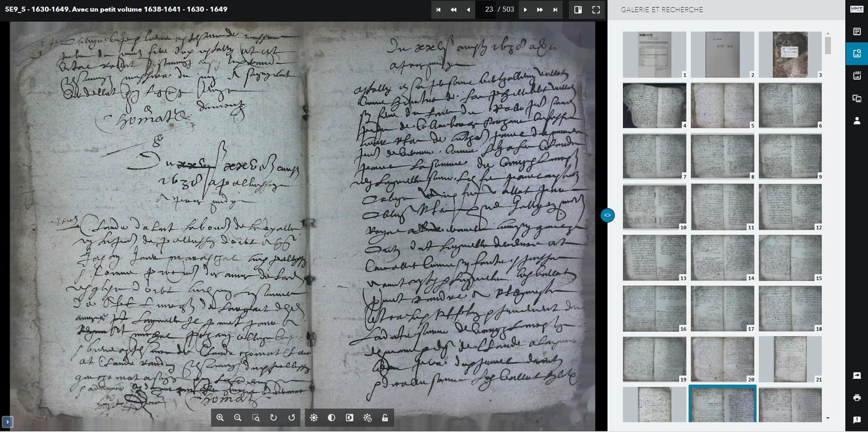Open the contrast adjustment control
Screen dimensions: 868x432
point(331,418)
